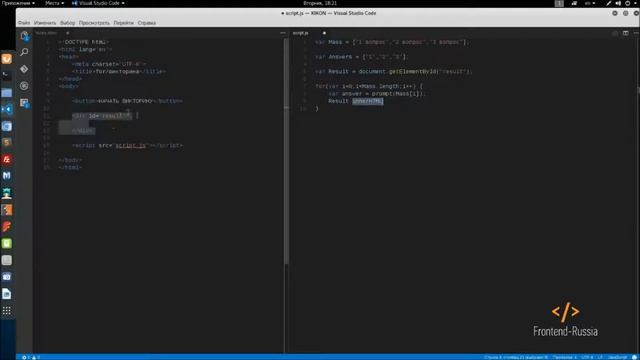This screenshot has width=640, height=360.
Task: Open the Debug view in activity bar
Action: pos(24,86)
